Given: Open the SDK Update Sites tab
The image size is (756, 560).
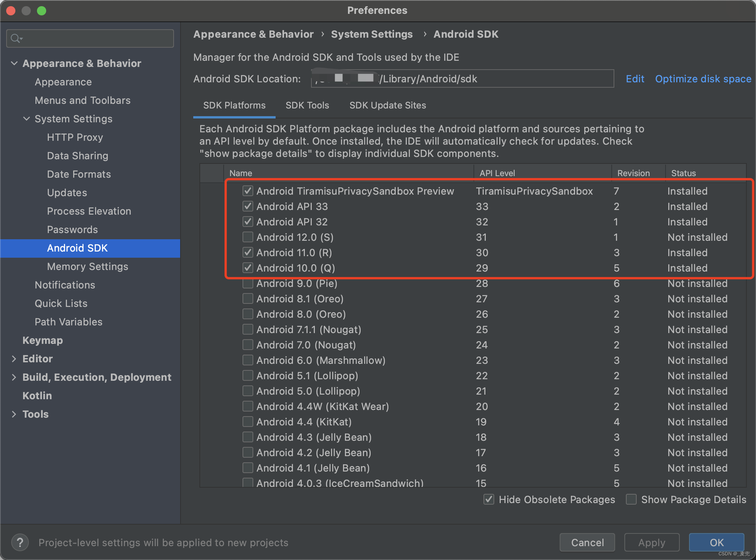Looking at the screenshot, I should [x=388, y=105].
